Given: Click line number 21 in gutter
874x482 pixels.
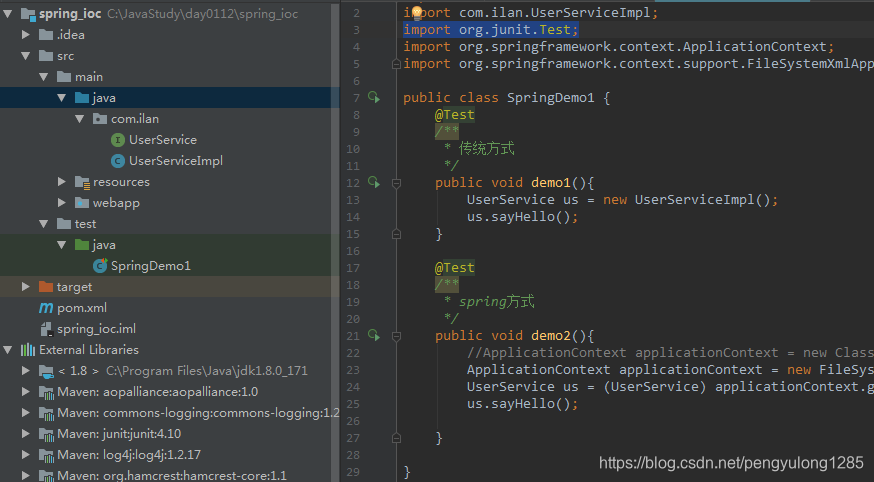Looking at the screenshot, I should 353,336.
